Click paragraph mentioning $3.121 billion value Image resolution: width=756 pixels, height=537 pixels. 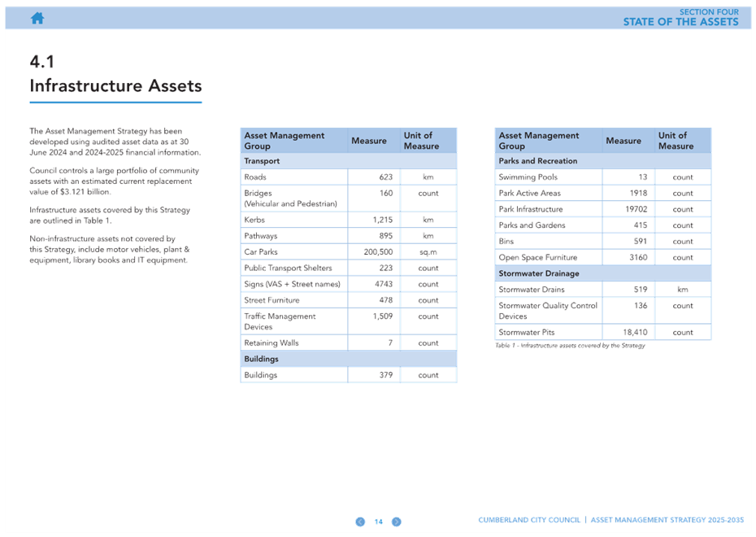click(115, 181)
